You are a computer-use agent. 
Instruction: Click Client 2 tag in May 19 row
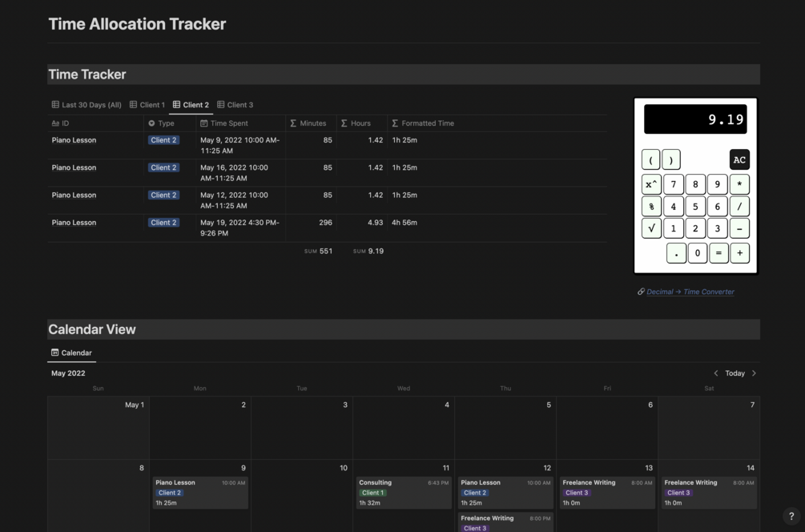tap(163, 223)
